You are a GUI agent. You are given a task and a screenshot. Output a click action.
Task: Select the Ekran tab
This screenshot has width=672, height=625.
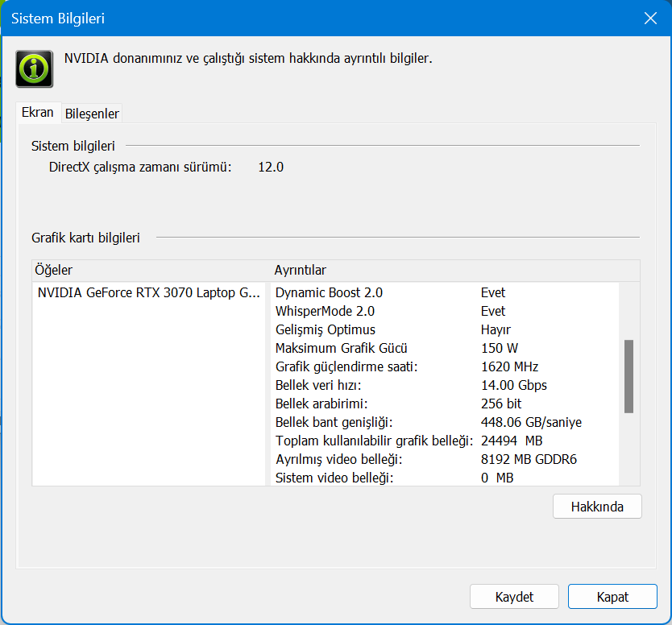pyautogui.click(x=38, y=112)
